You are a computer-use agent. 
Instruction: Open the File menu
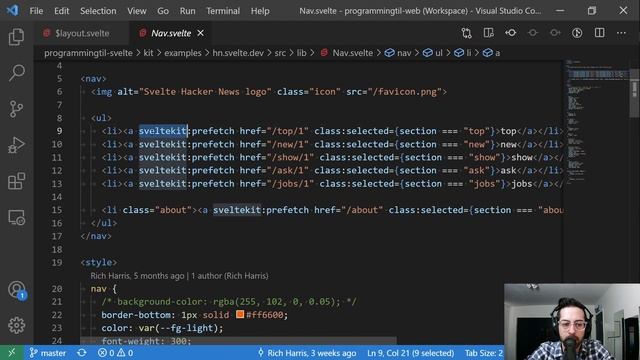coord(36,11)
